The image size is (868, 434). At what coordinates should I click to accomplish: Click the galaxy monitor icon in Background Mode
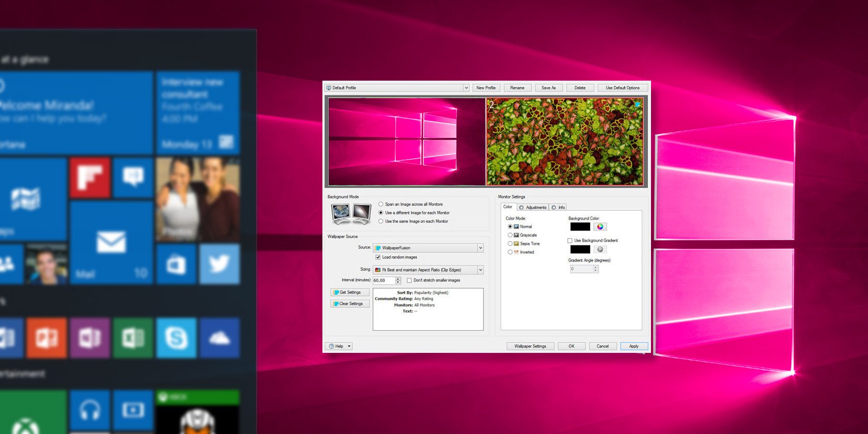point(362,213)
